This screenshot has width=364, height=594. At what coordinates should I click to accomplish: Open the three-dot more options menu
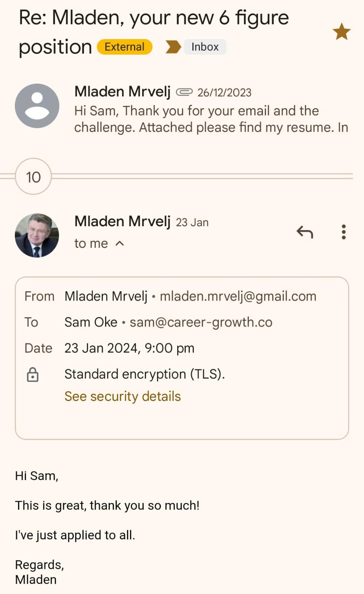[344, 232]
